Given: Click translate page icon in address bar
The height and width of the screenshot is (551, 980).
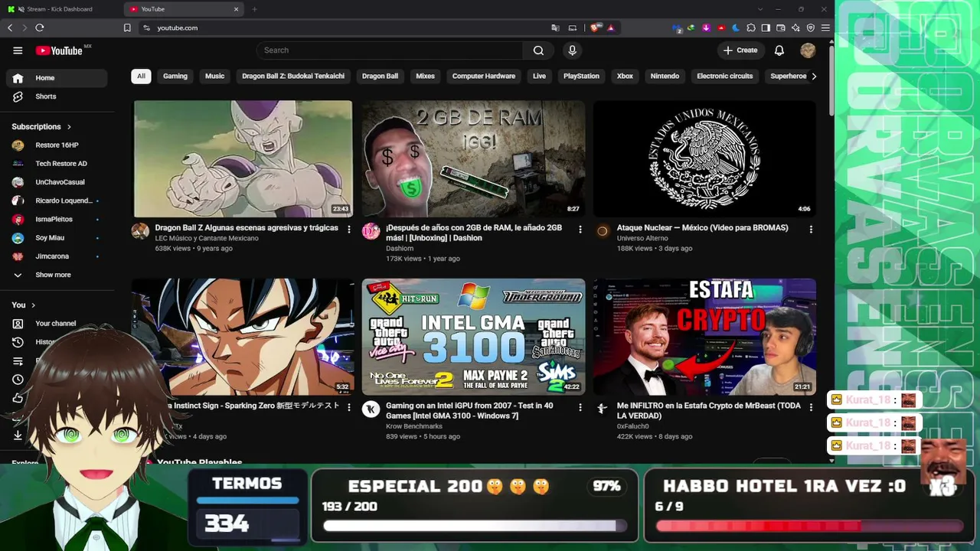Looking at the screenshot, I should point(555,28).
